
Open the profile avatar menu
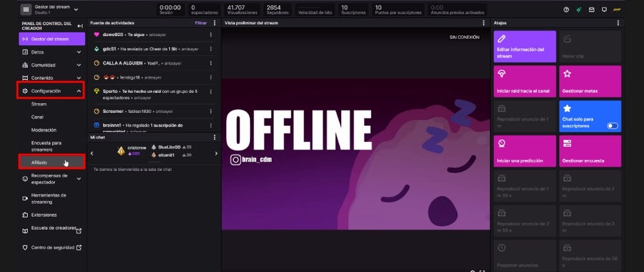(x=616, y=10)
